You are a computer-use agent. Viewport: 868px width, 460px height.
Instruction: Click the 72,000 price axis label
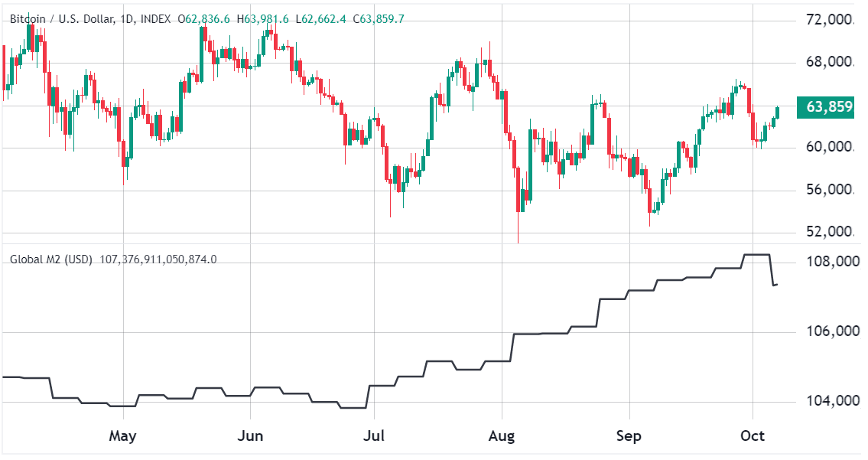coord(830,20)
